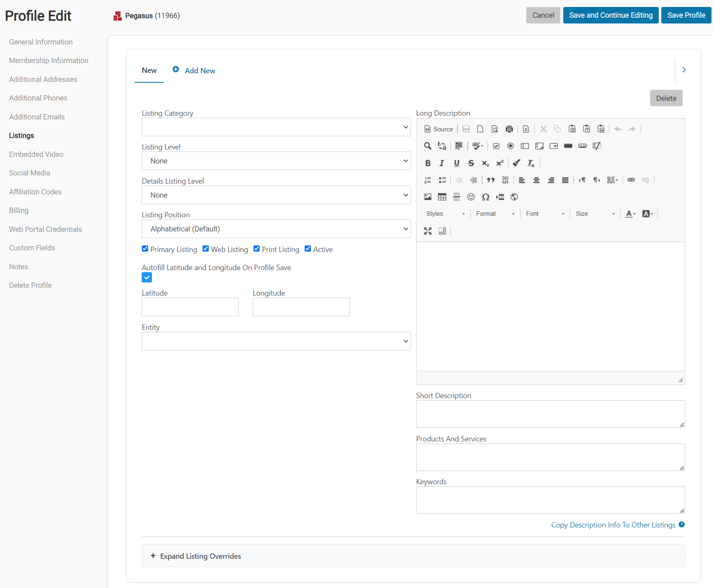Toggle Autofill Latitude and Longitude On Profile Save

[147, 277]
